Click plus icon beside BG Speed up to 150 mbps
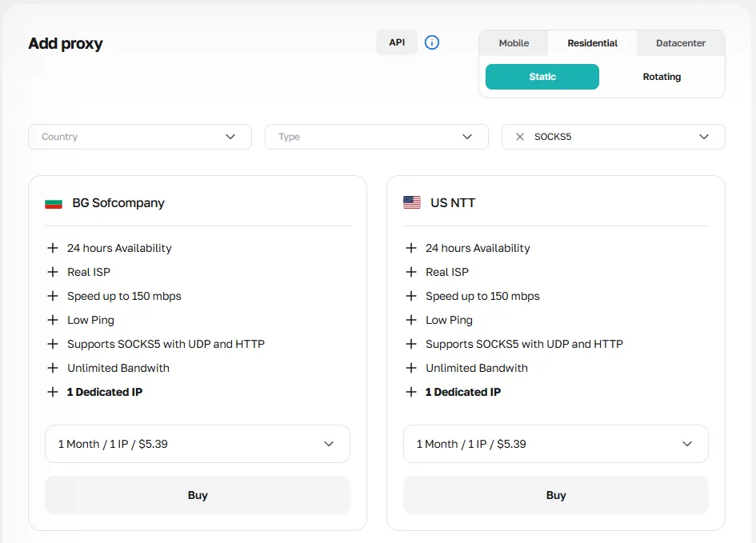 (x=53, y=296)
